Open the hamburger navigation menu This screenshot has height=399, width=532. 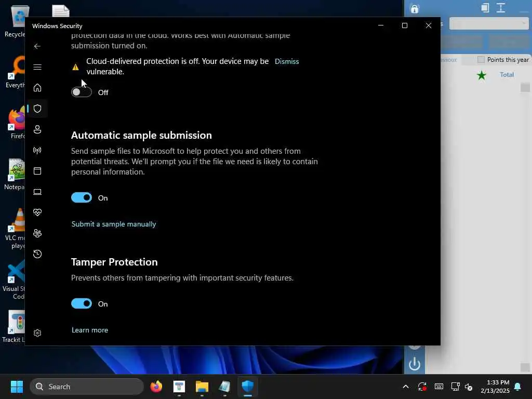click(37, 67)
